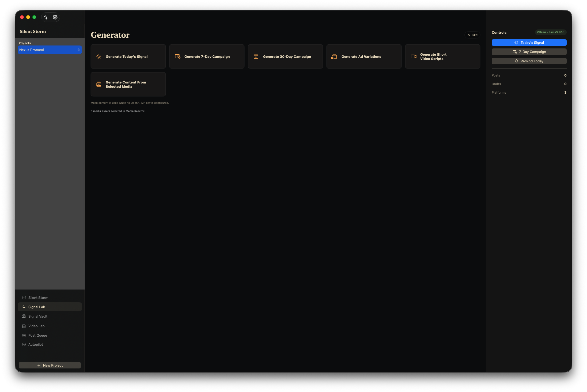Click the Ollama llama3.1:8b model badge
587x392 pixels.
click(551, 32)
